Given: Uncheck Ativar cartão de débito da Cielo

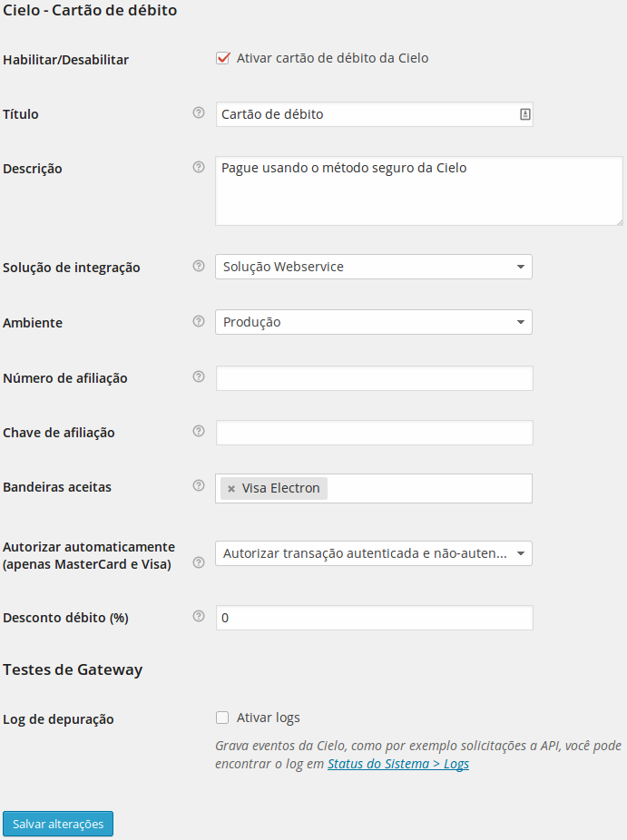Looking at the screenshot, I should pos(222,58).
